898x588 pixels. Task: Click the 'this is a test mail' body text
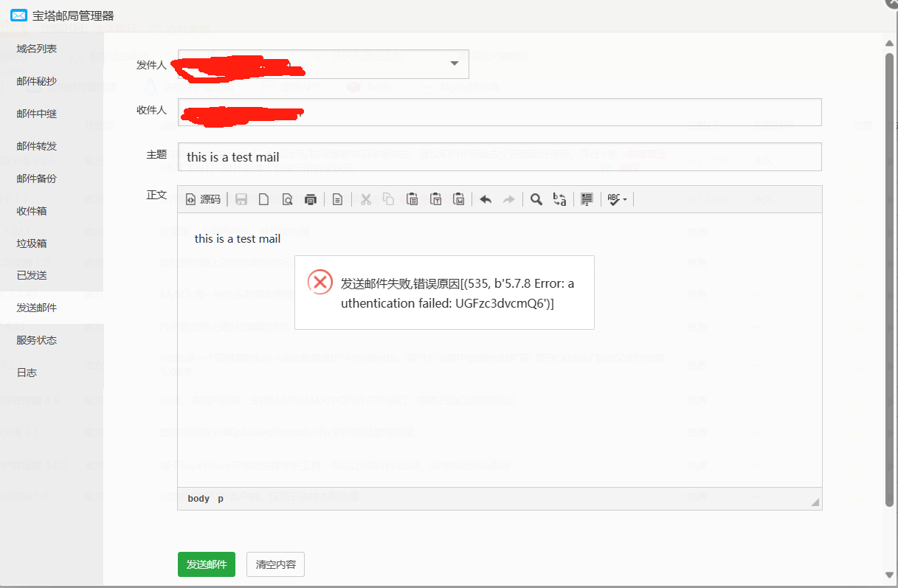pos(238,238)
